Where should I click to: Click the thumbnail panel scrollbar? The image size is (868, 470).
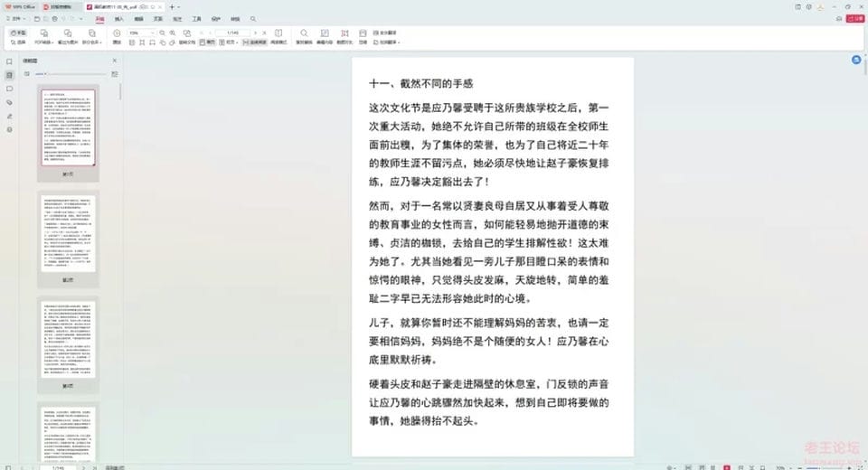(120, 91)
